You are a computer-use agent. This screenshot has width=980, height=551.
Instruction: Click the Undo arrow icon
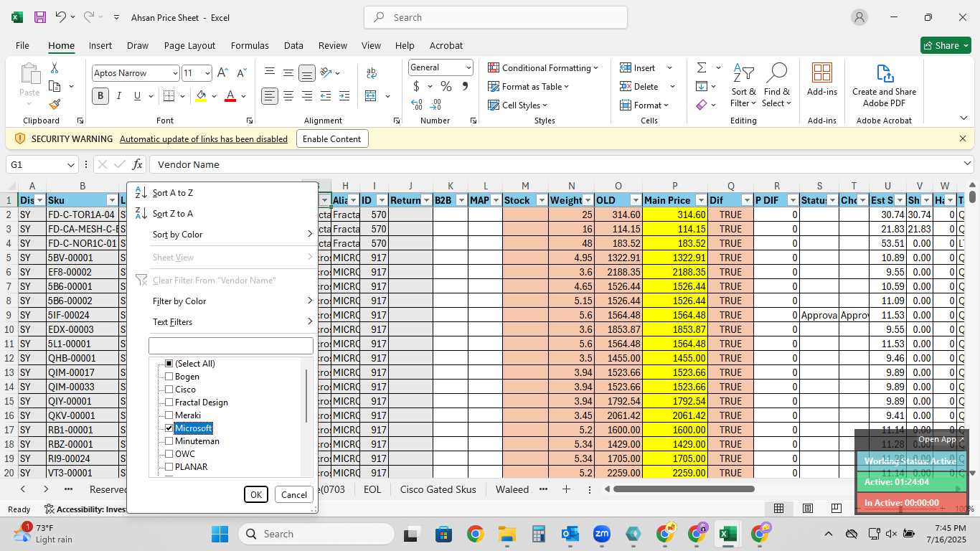(x=60, y=17)
